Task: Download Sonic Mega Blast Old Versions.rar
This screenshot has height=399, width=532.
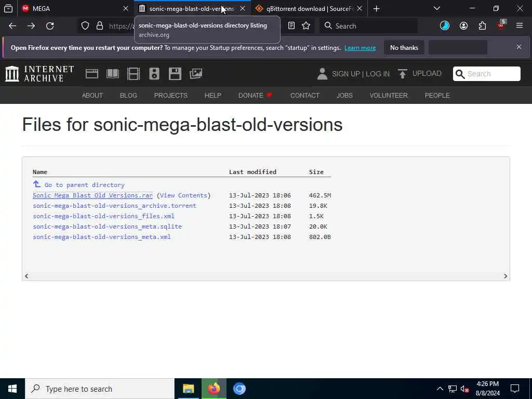Action: point(92,195)
